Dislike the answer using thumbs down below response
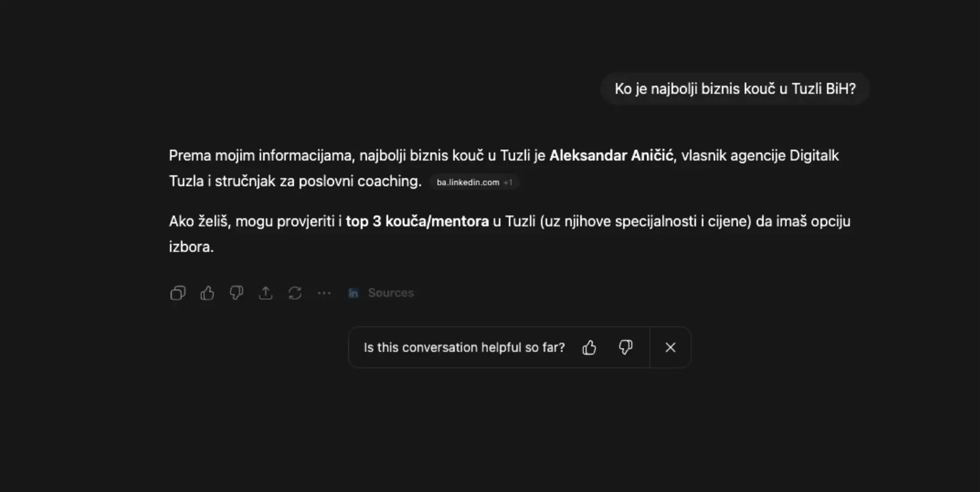Screen dimensions: 980x492 pos(236,293)
